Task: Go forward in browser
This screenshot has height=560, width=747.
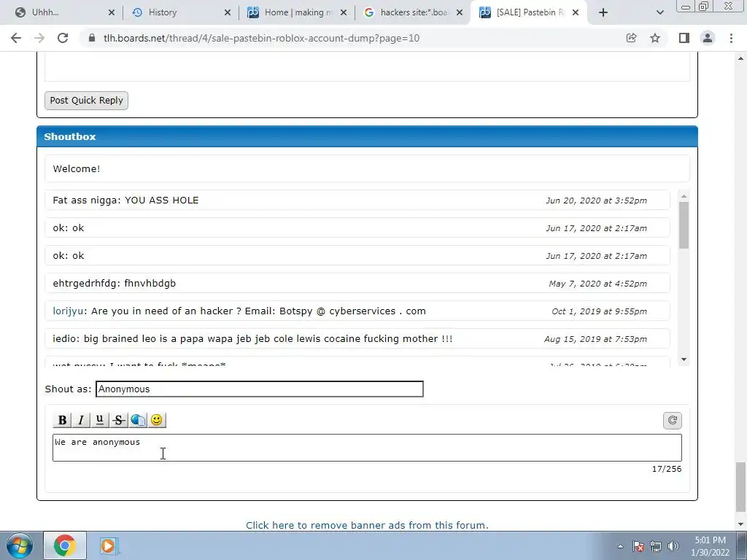Action: click(39, 38)
